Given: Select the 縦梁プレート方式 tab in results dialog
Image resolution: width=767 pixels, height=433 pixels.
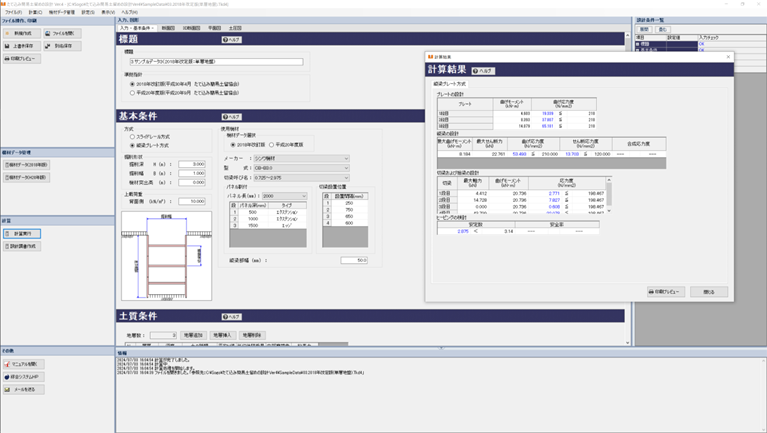Looking at the screenshot, I should (450, 84).
